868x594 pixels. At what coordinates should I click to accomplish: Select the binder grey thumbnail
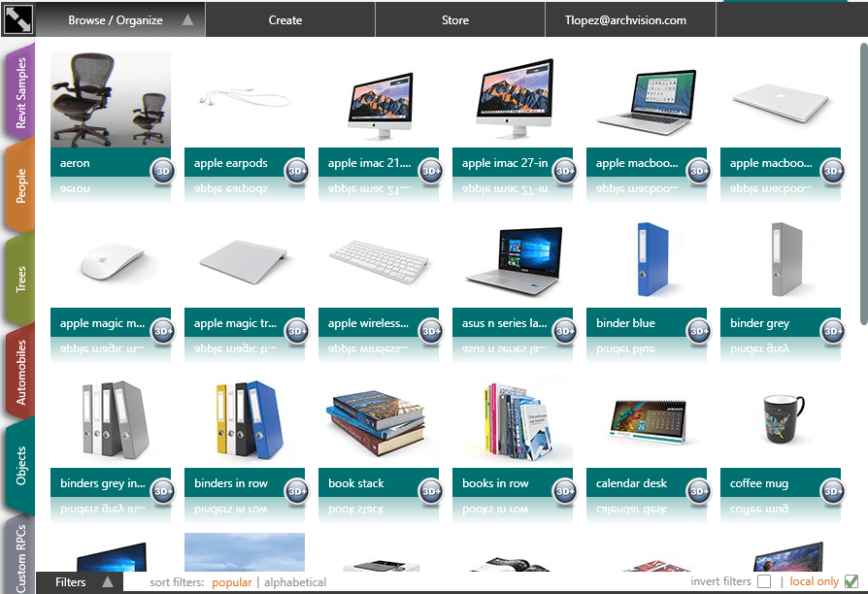pos(781,260)
